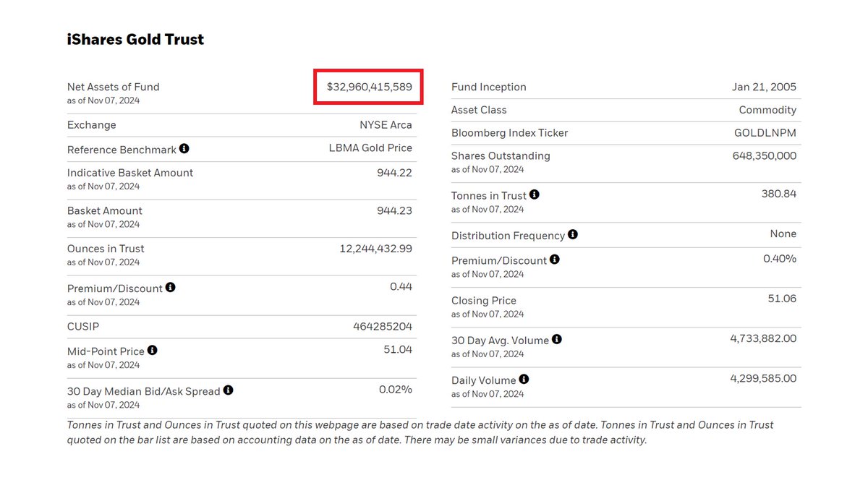The image size is (868, 488).
Task: Click Basket Amount value 944.23
Action: tap(394, 210)
